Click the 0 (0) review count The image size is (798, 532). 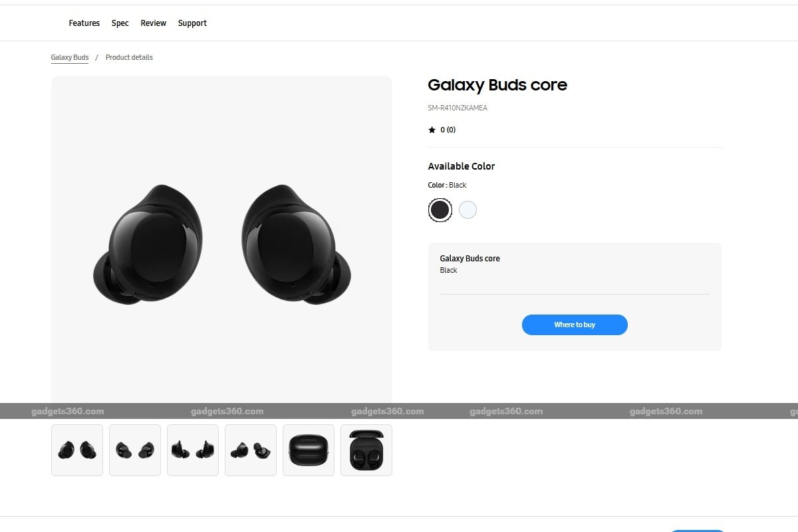pos(448,130)
